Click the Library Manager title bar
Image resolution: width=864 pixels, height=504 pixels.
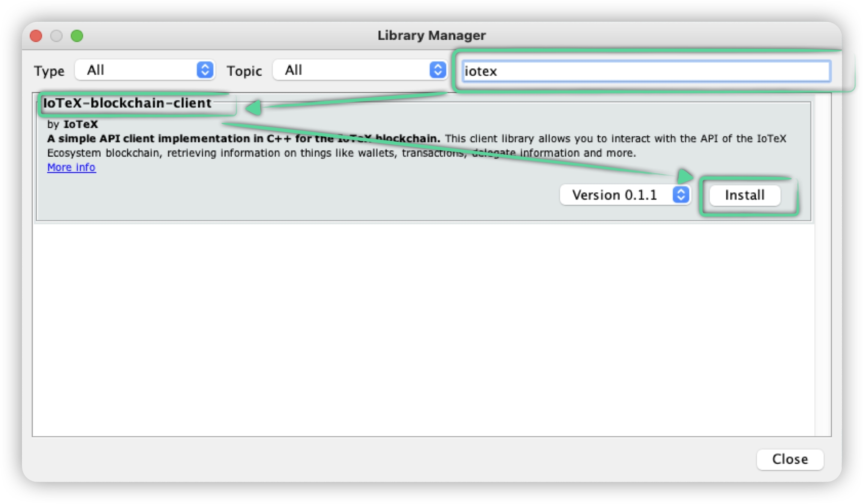tap(431, 36)
